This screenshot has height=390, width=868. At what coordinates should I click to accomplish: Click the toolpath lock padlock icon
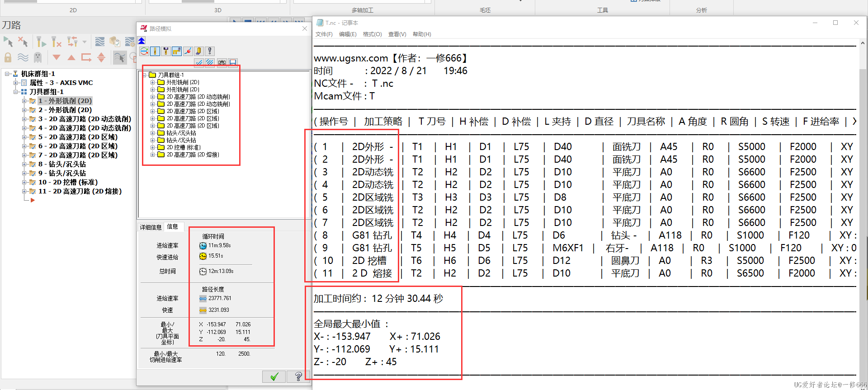8,57
